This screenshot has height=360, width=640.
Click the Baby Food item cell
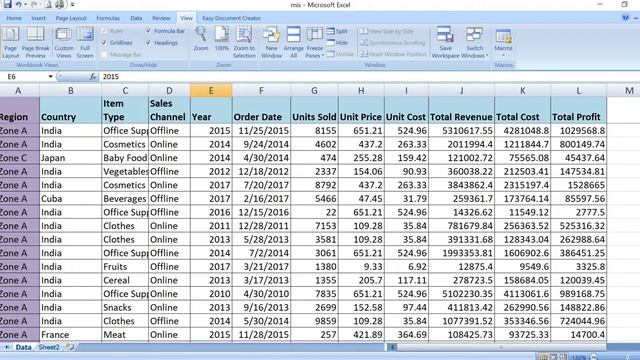point(125,158)
